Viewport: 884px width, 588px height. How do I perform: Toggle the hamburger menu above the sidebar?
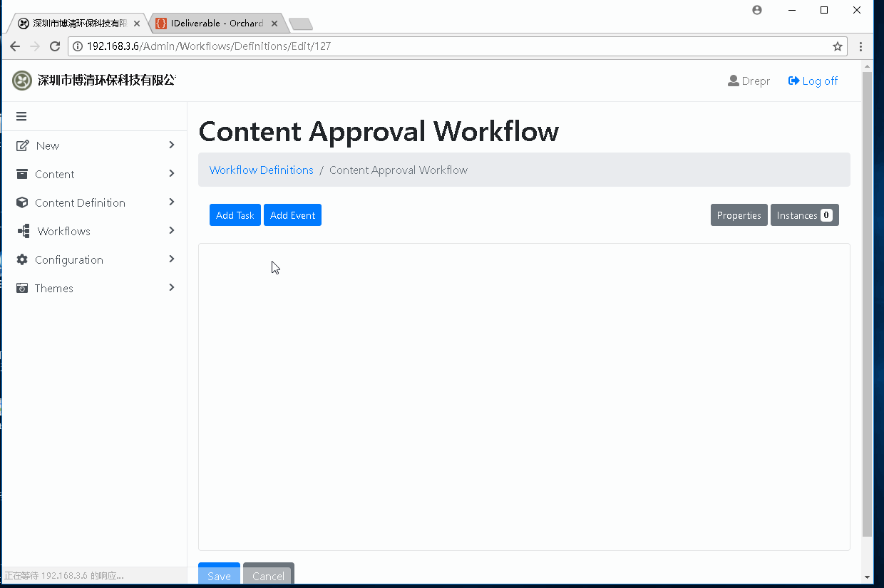pyautogui.click(x=21, y=115)
